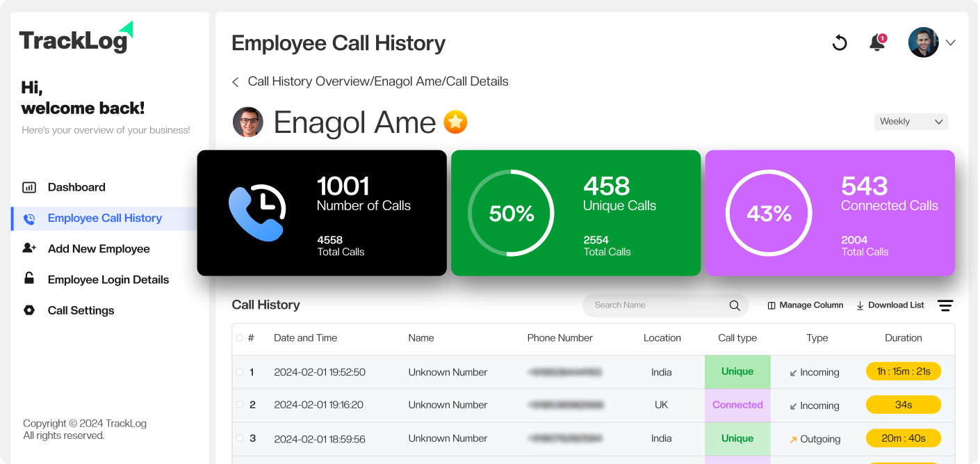Click the phone clock icon on black card
The height and width of the screenshot is (464, 980).
click(x=256, y=213)
